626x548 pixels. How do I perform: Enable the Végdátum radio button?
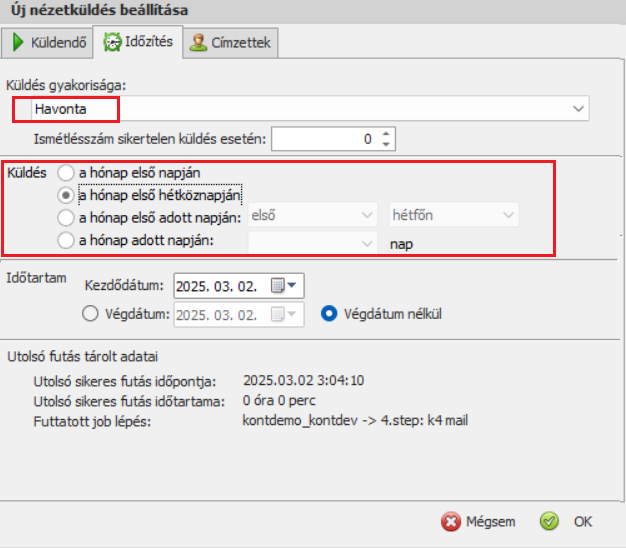[x=89, y=314]
